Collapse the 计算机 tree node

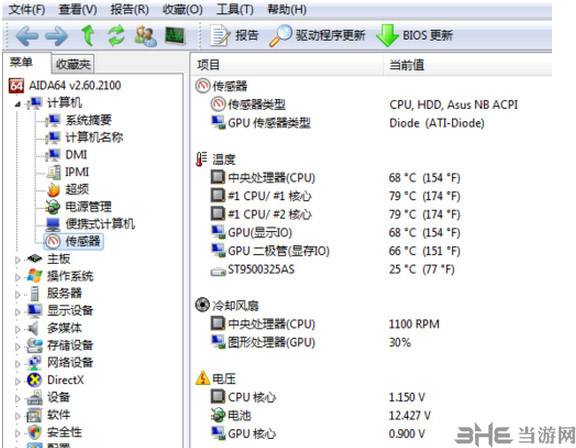[17, 104]
